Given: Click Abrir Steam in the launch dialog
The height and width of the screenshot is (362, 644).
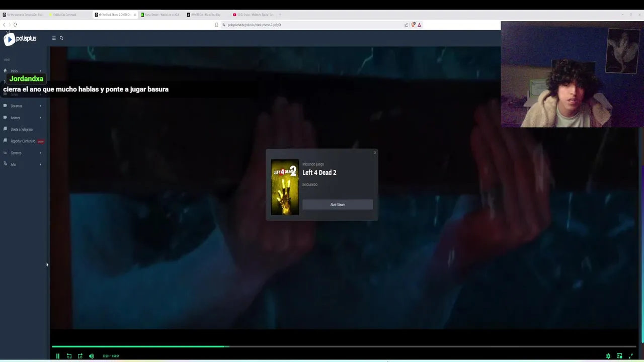Looking at the screenshot, I should pos(338,205).
